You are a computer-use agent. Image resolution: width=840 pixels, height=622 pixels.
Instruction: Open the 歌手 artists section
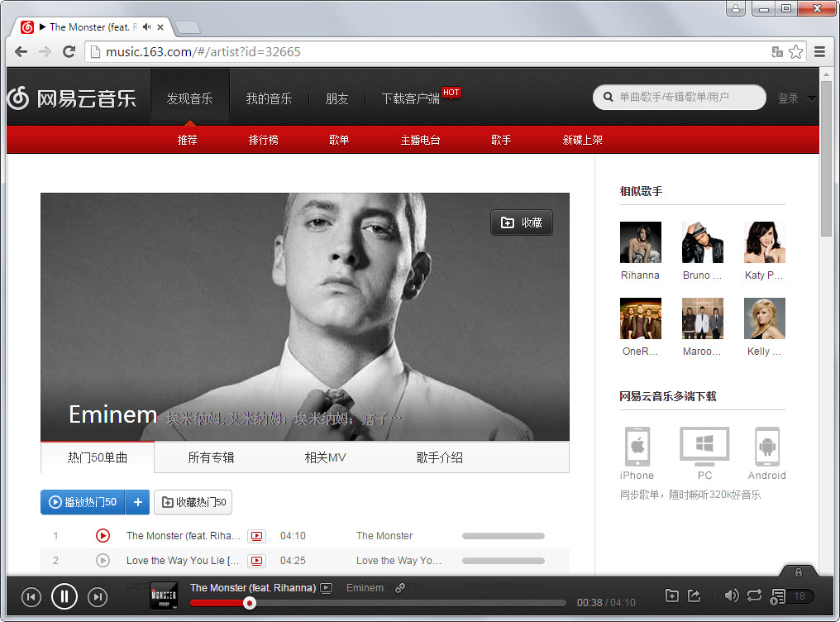pos(501,140)
